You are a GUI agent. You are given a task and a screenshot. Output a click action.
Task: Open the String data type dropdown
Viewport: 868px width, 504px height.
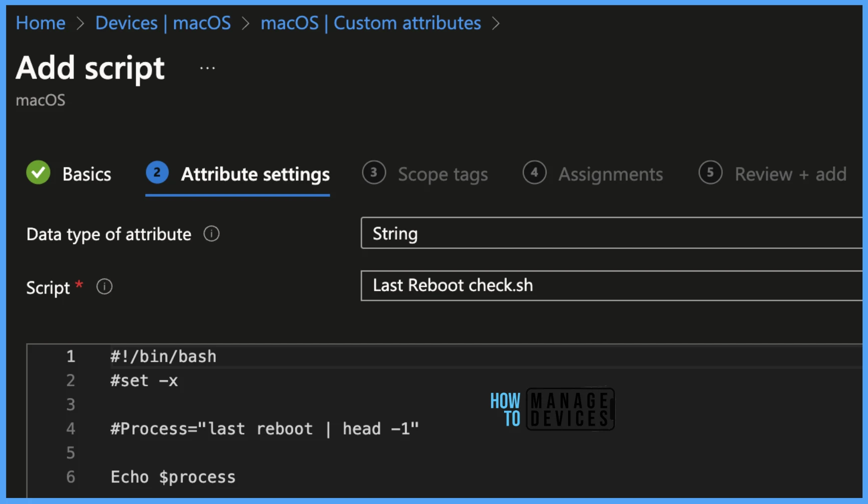pyautogui.click(x=611, y=233)
